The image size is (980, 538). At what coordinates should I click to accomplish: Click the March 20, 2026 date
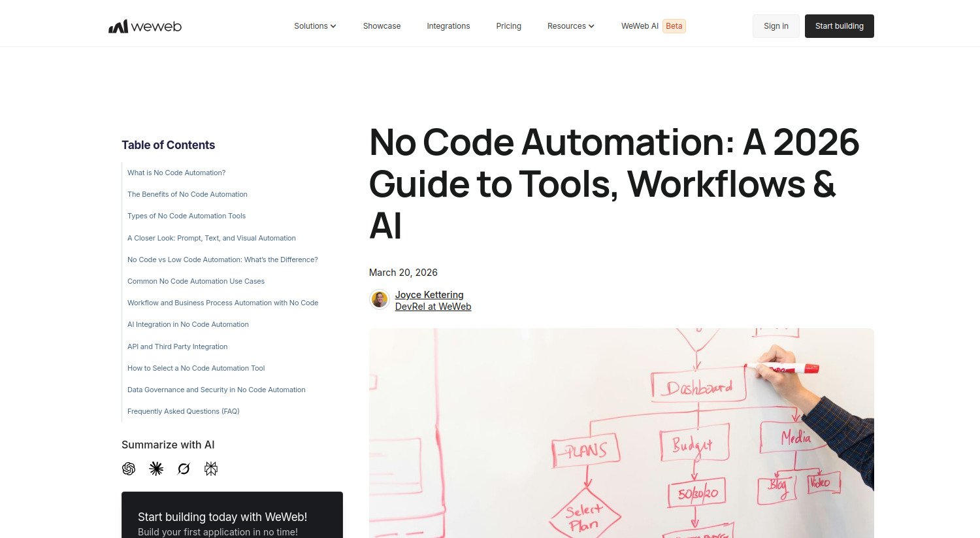[403, 273]
